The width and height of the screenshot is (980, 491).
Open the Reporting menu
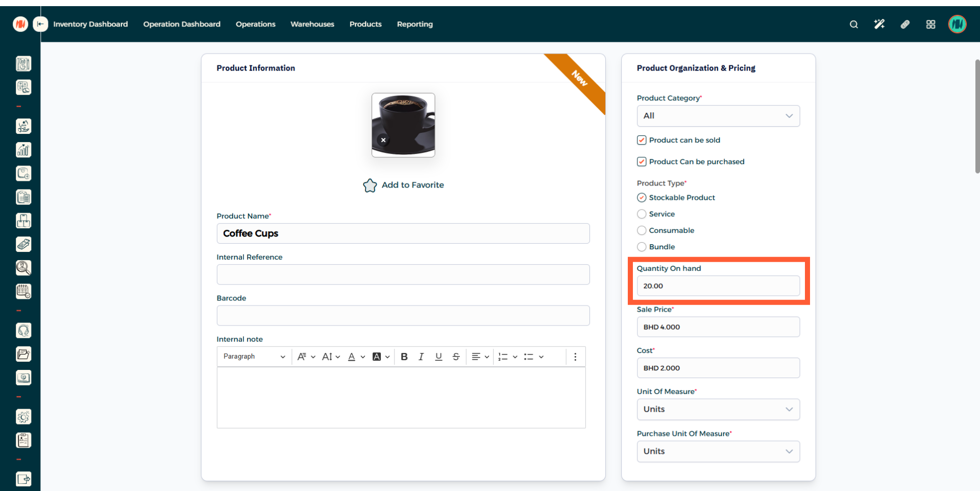(414, 24)
